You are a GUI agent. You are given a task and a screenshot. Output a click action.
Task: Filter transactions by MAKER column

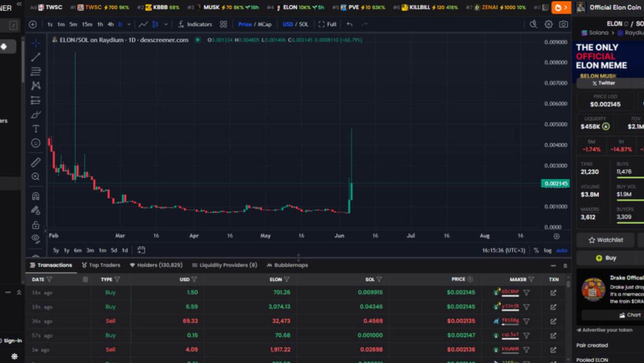[531, 279]
